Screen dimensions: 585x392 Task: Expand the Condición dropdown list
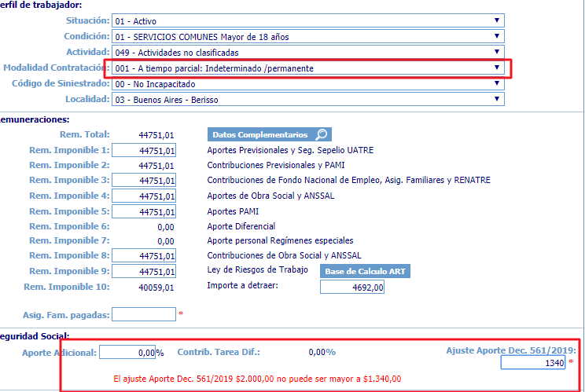307,36
